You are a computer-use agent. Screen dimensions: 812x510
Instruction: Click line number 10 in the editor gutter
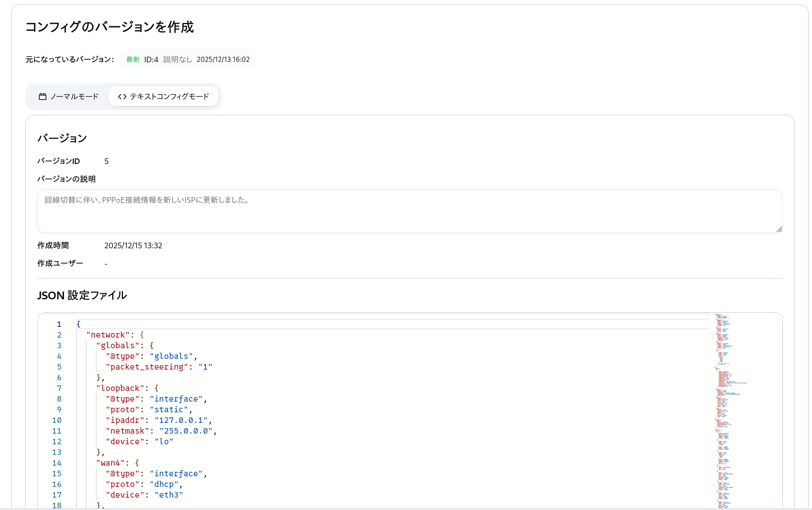coord(57,420)
